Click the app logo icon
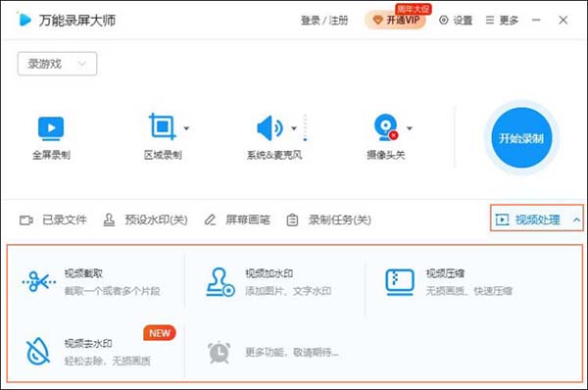This screenshot has height=390, width=588. point(24,20)
